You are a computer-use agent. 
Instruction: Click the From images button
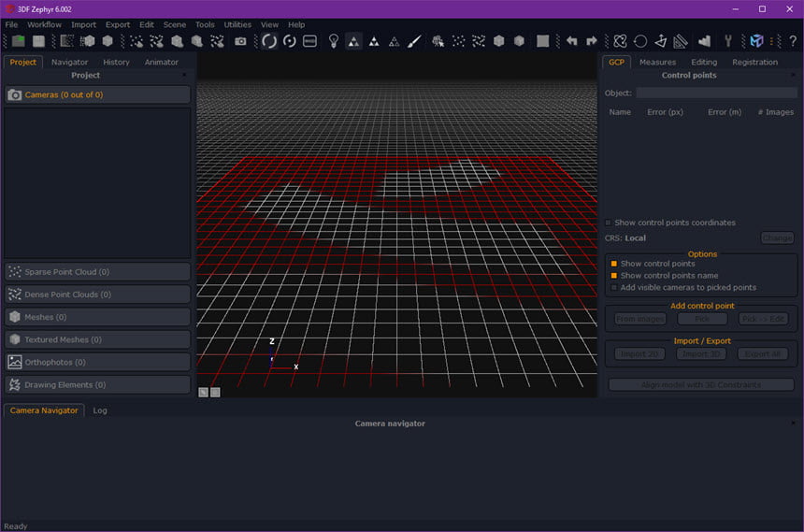point(639,319)
